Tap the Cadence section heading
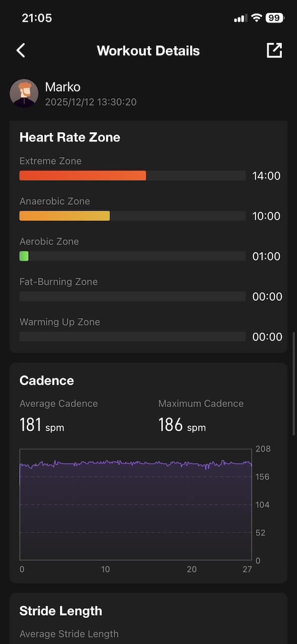The width and height of the screenshot is (297, 644). pos(47,380)
